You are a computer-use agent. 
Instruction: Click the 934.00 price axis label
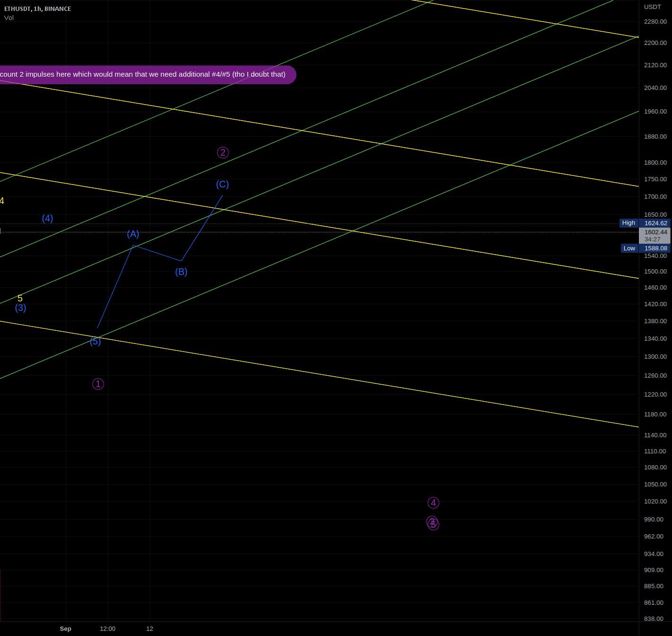coord(654,554)
